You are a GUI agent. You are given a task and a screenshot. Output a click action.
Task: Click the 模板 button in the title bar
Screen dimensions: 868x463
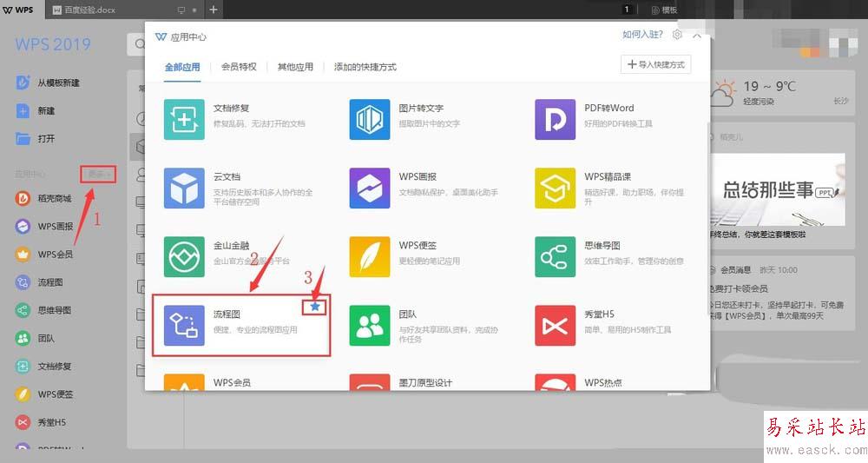coord(664,10)
